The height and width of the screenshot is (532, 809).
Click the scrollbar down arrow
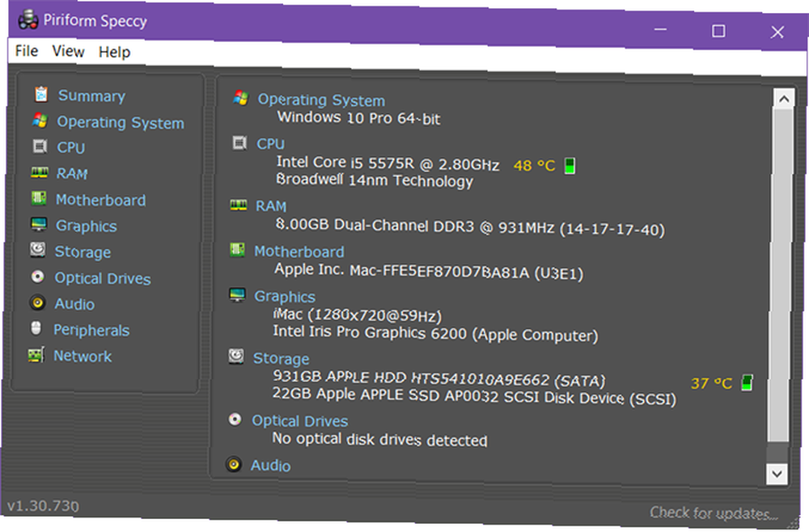tap(777, 473)
